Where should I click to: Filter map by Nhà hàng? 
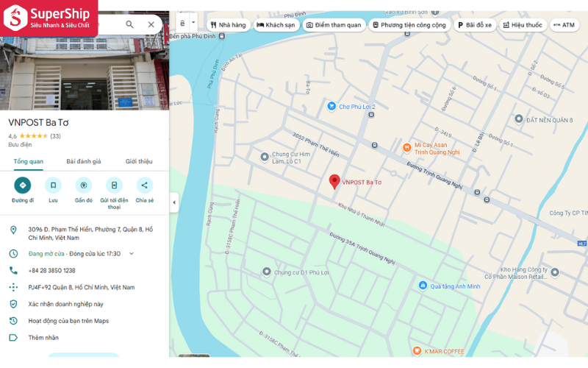pyautogui.click(x=228, y=25)
